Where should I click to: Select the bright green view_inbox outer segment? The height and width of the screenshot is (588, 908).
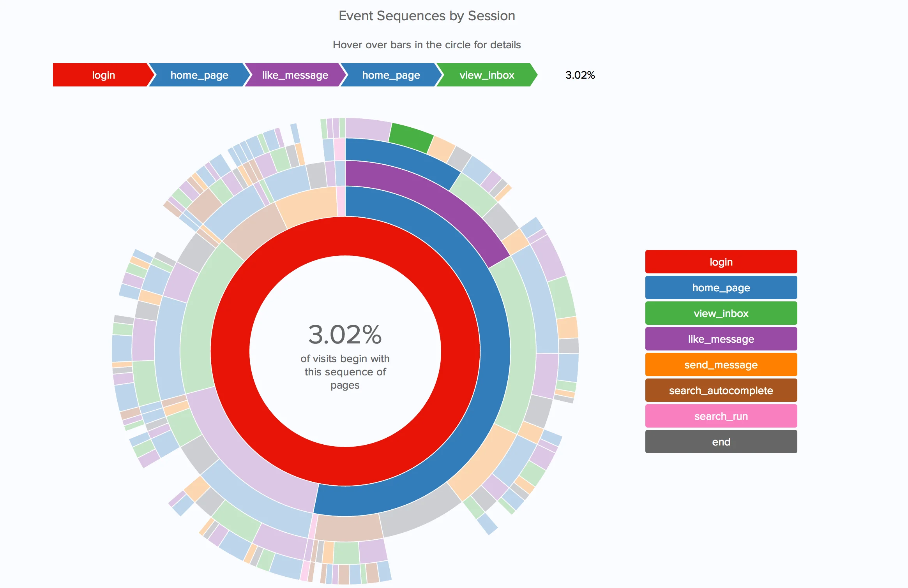pos(410,137)
